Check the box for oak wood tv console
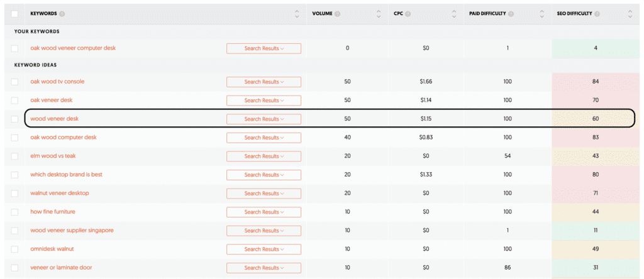The image size is (644, 279). [14, 82]
